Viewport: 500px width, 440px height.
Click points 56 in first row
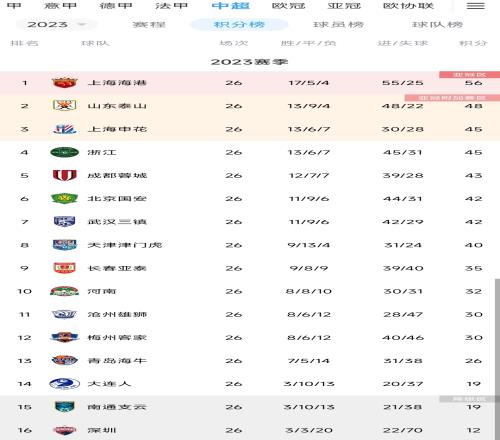[x=474, y=83]
